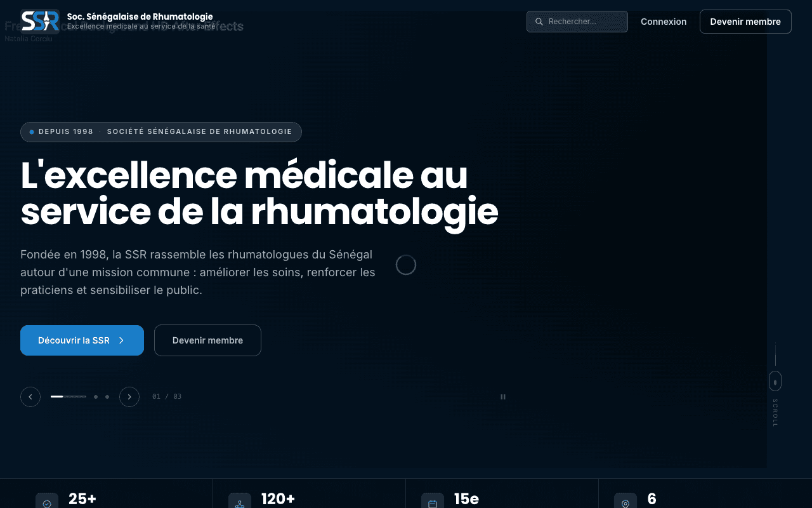Focus the Rechercher search field
812x508 pixels.
[577, 22]
